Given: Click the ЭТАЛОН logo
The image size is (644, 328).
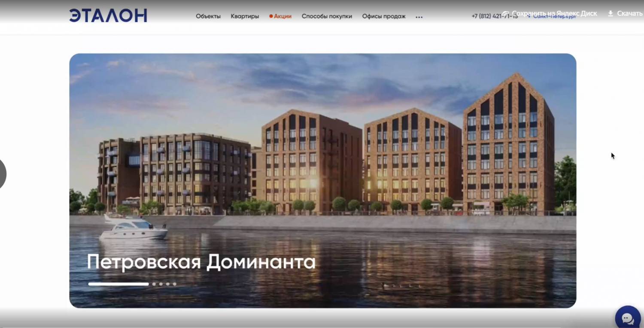Looking at the screenshot, I should coord(108,16).
